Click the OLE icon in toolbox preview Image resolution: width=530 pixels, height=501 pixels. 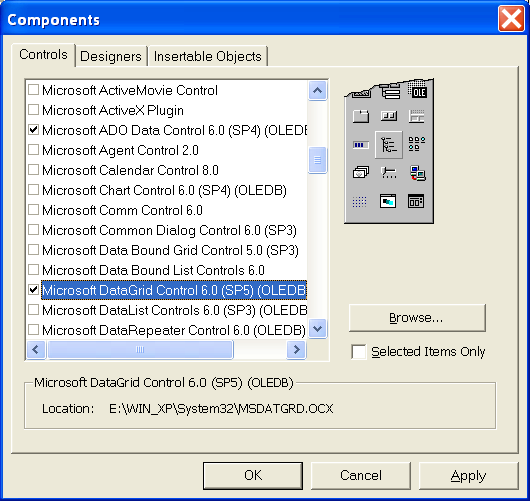(x=417, y=90)
